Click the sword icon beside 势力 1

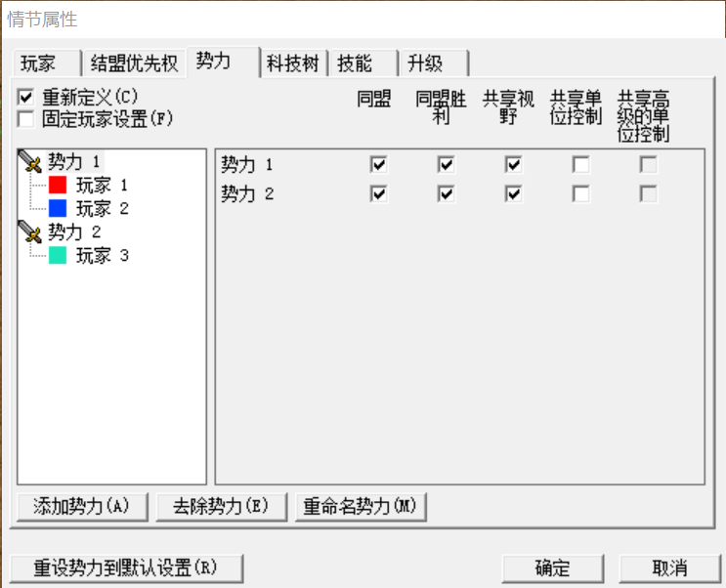tap(31, 162)
